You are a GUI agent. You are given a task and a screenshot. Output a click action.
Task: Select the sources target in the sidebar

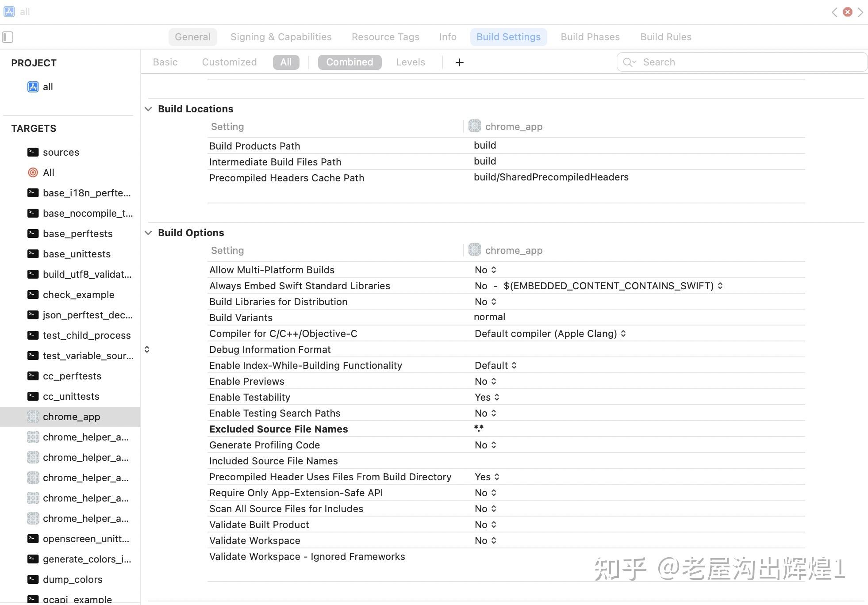point(61,152)
